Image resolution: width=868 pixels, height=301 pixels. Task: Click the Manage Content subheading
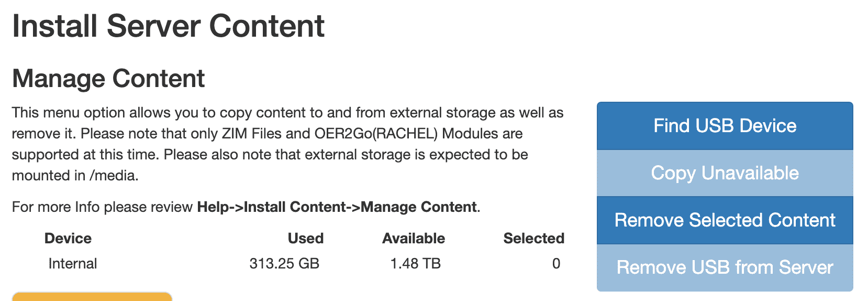pyautogui.click(x=108, y=79)
